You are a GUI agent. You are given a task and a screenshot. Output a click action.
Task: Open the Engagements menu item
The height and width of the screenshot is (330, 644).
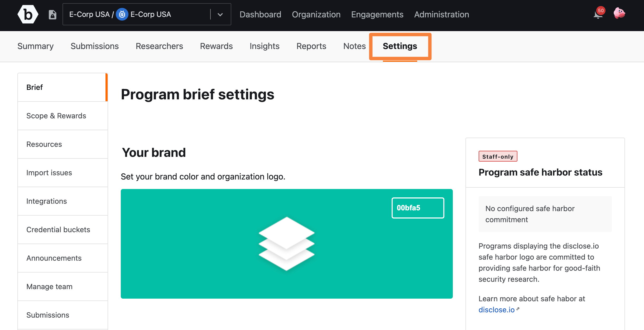tap(377, 14)
